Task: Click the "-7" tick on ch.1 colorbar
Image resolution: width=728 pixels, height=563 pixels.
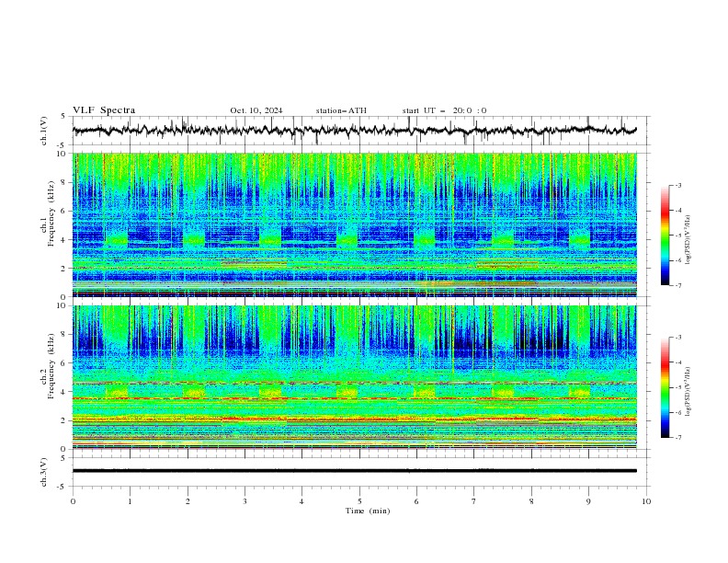Action: click(678, 285)
